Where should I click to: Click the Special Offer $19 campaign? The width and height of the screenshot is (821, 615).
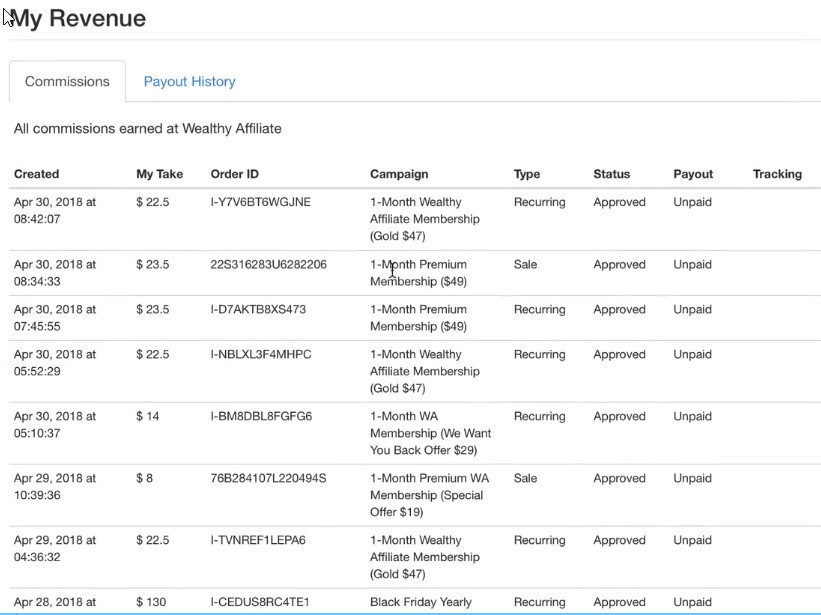coord(429,495)
